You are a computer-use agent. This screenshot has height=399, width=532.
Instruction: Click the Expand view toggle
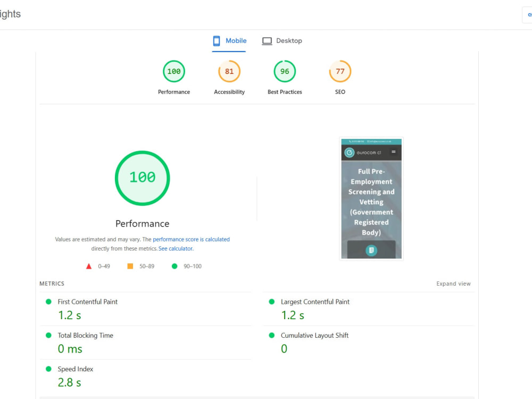click(453, 284)
